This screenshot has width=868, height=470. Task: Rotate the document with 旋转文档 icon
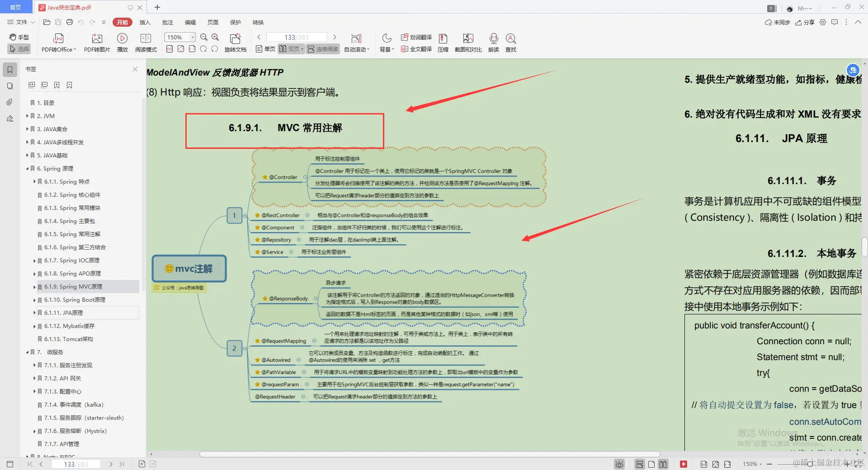(235, 42)
